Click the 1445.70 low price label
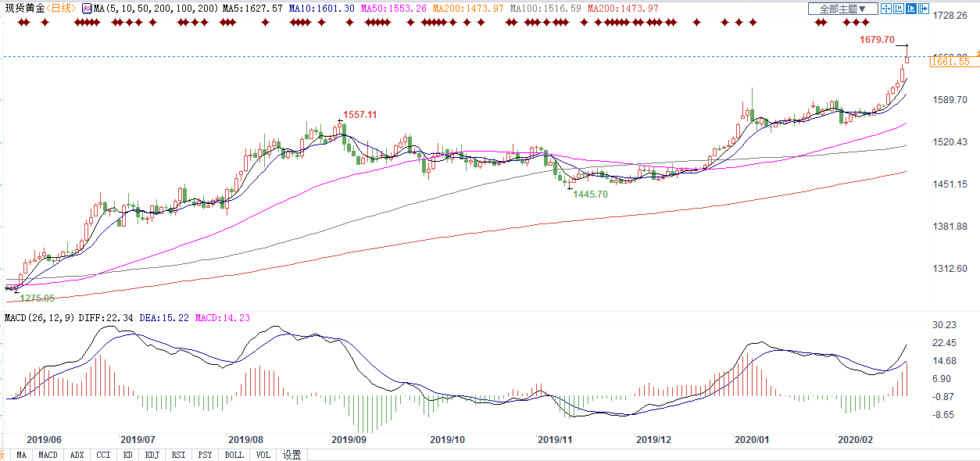 coord(590,194)
